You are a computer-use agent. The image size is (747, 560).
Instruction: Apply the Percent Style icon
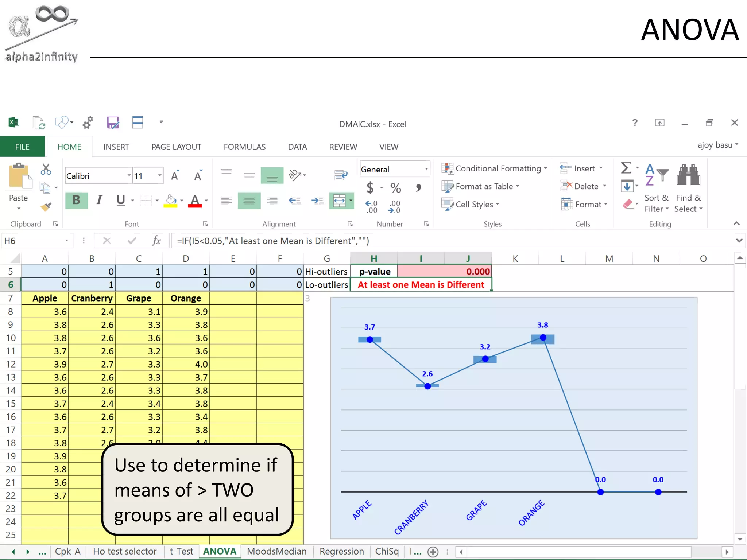[x=396, y=188]
